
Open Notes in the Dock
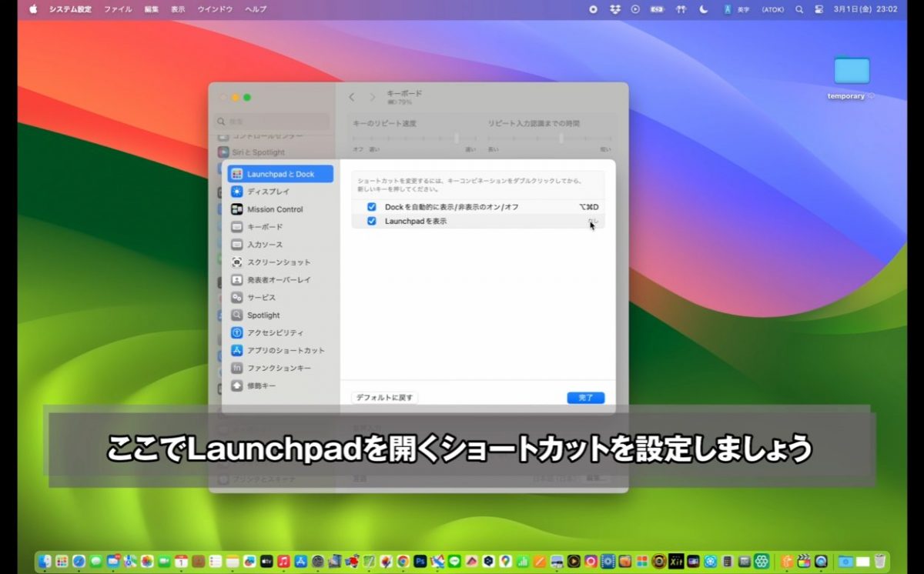point(233,561)
